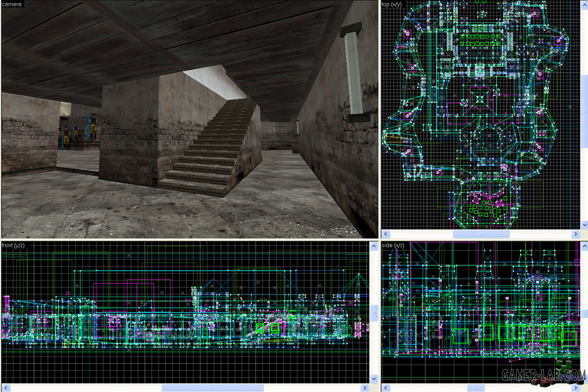
Task: Click up arrow of side view vertical scrollbar
Action: [584, 246]
